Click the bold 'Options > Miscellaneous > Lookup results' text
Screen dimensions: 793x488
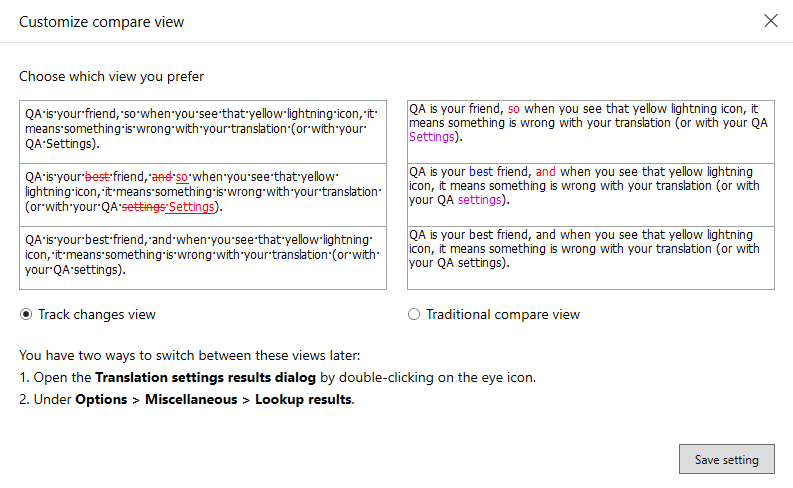[213, 399]
